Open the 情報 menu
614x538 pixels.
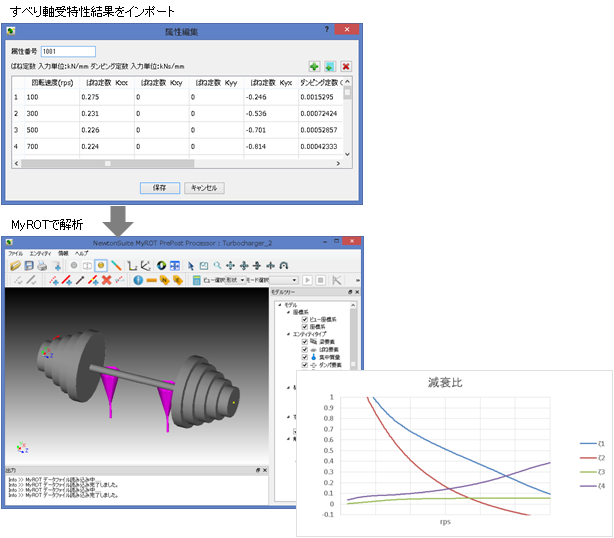tap(63, 253)
